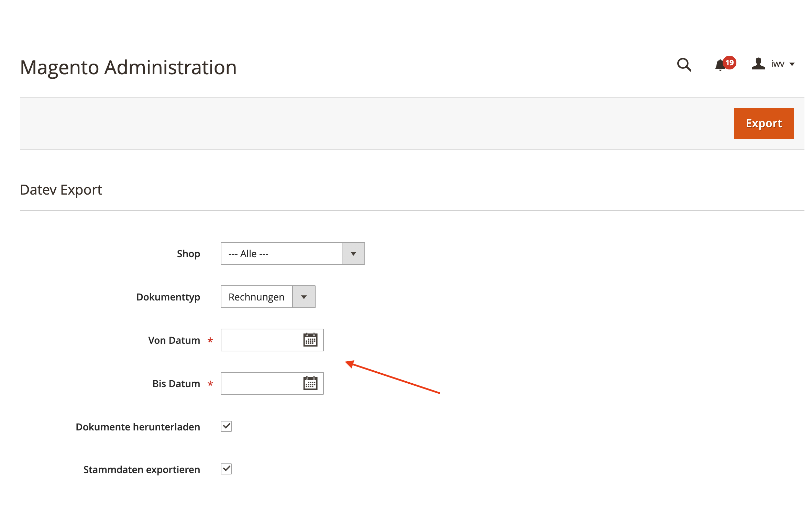Screen dimensions: 812x515
Task: Focus the Von Datum text field
Action: (261, 340)
